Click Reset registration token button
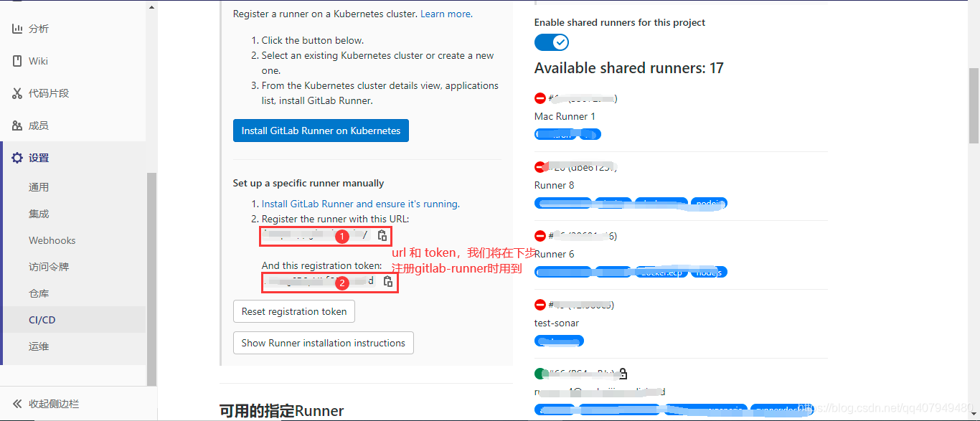The height and width of the screenshot is (421, 980). coord(294,311)
